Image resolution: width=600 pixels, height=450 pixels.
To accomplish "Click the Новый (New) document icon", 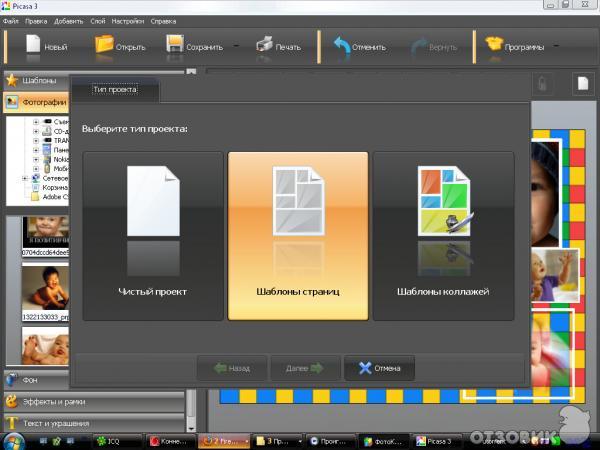I will tap(33, 45).
